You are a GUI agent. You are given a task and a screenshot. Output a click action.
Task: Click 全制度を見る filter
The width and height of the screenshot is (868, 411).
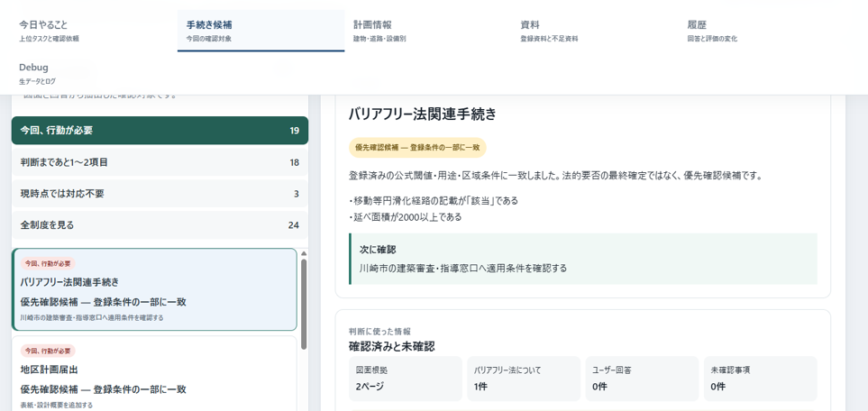(x=160, y=225)
